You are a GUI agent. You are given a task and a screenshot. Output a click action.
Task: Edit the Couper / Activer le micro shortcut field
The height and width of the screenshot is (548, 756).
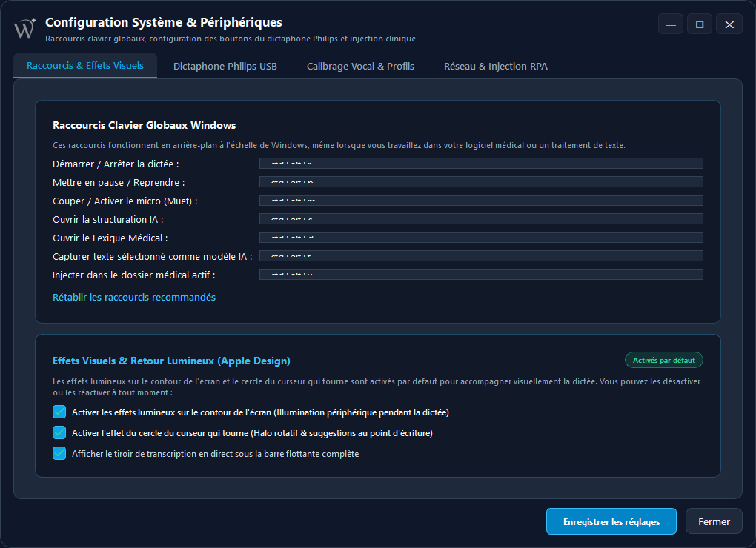pos(481,201)
